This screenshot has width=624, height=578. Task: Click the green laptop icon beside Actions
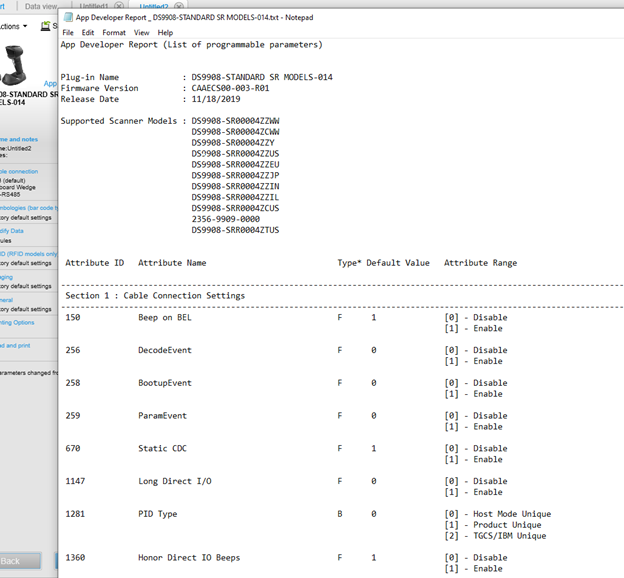pos(45,26)
